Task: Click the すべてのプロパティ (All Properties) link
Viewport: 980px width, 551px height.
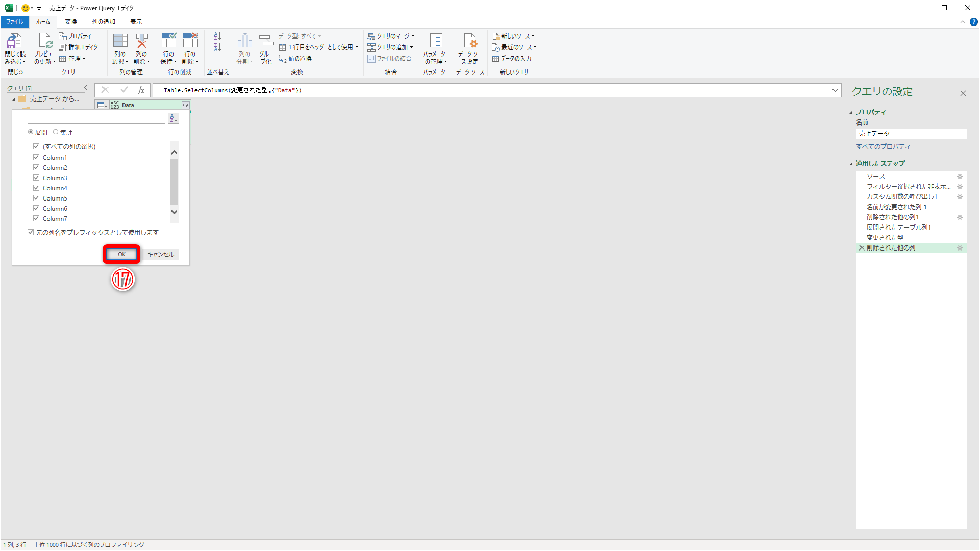Action: (x=883, y=147)
